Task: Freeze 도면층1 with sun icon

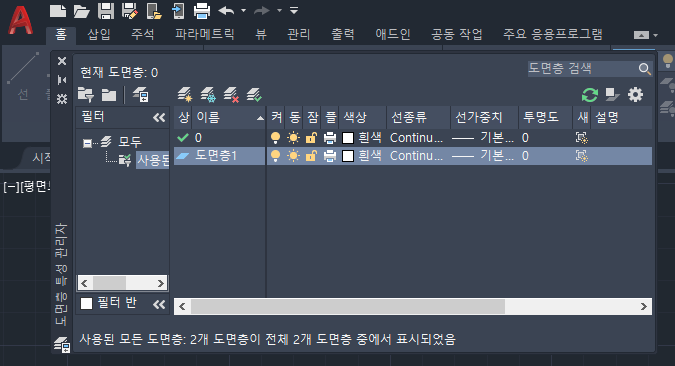Action: [294, 155]
